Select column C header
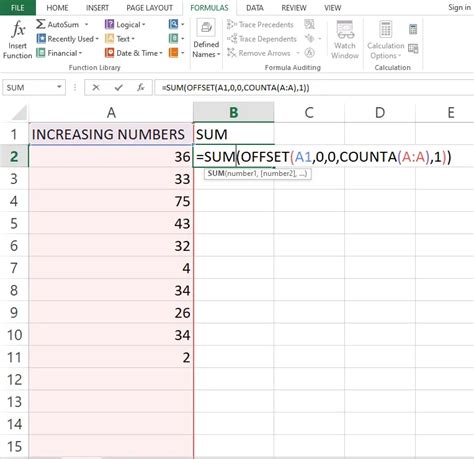 coord(309,113)
